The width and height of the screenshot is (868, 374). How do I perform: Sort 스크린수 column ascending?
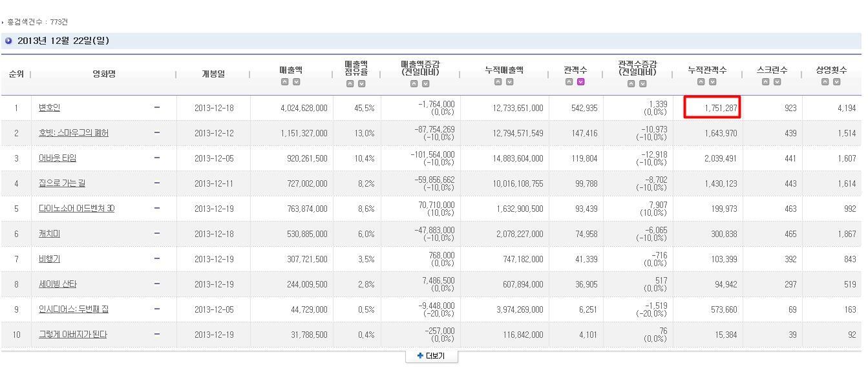click(766, 82)
